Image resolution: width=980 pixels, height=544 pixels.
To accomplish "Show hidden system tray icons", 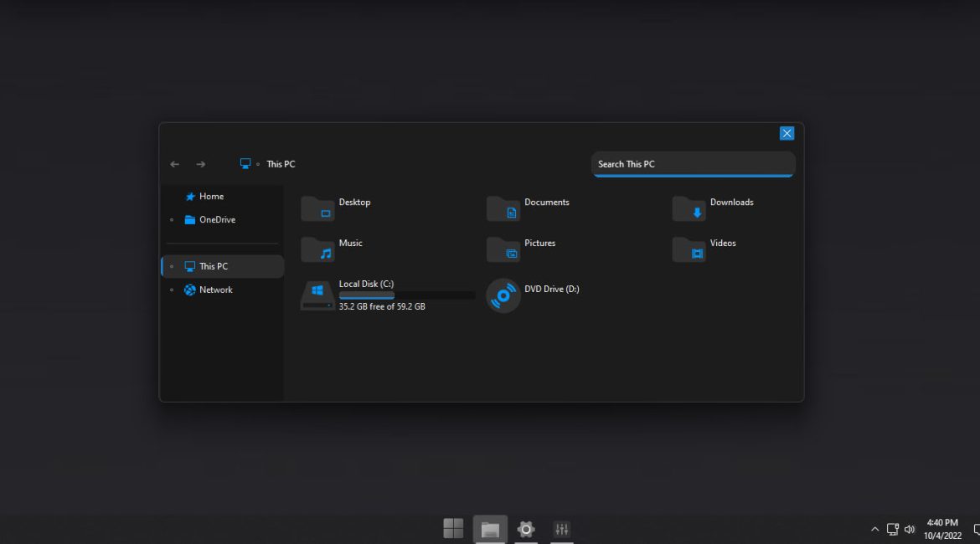I will [x=874, y=529].
